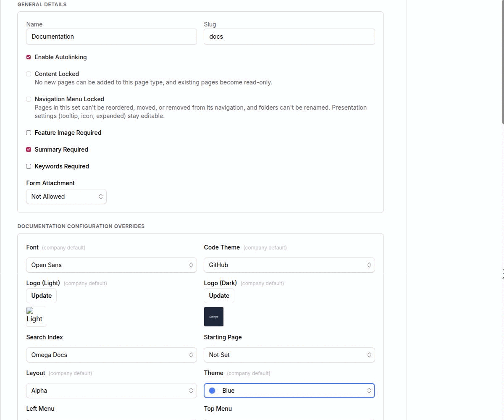Click the Enable Autolinking label text
The width and height of the screenshot is (504, 420).
coord(60,57)
